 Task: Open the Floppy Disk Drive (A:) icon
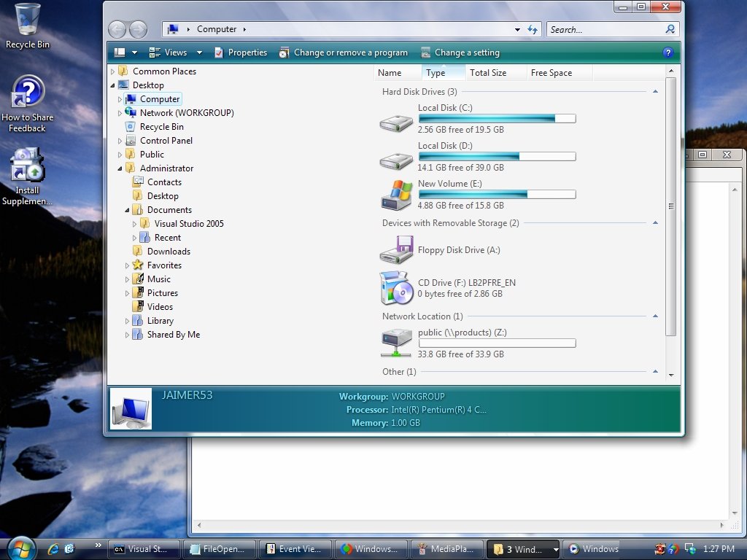tap(396, 251)
